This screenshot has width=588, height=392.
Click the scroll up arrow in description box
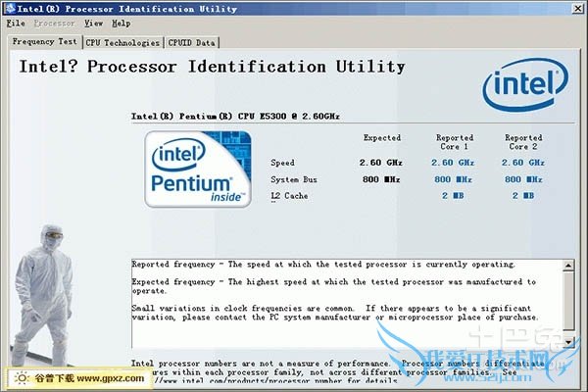(568, 266)
